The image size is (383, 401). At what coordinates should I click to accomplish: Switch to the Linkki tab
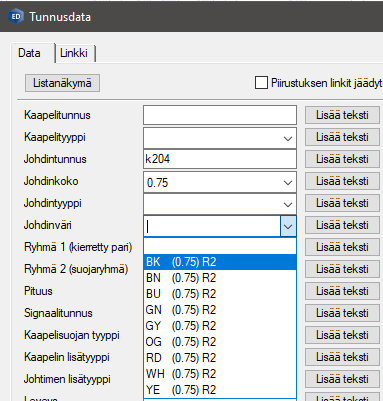coord(74,53)
